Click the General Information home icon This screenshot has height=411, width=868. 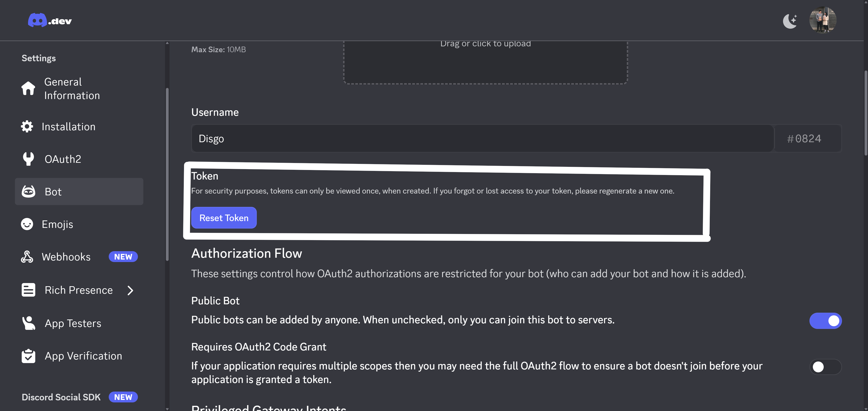[28, 89]
